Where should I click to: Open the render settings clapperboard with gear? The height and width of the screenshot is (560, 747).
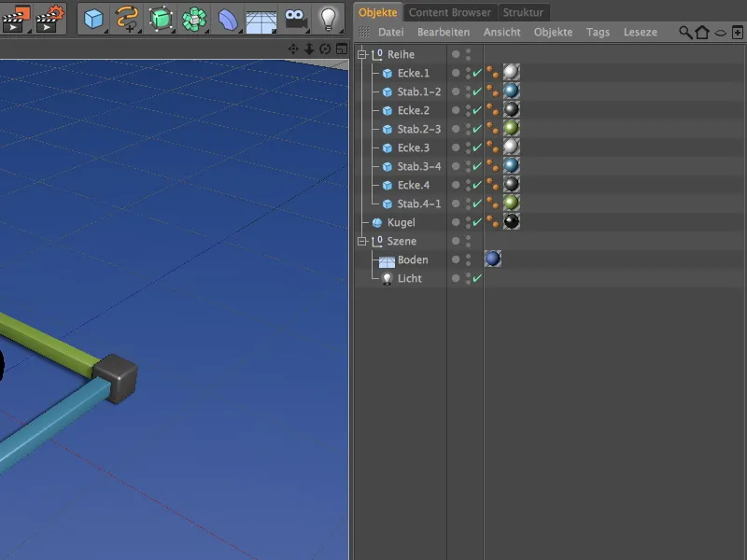pyautogui.click(x=49, y=18)
